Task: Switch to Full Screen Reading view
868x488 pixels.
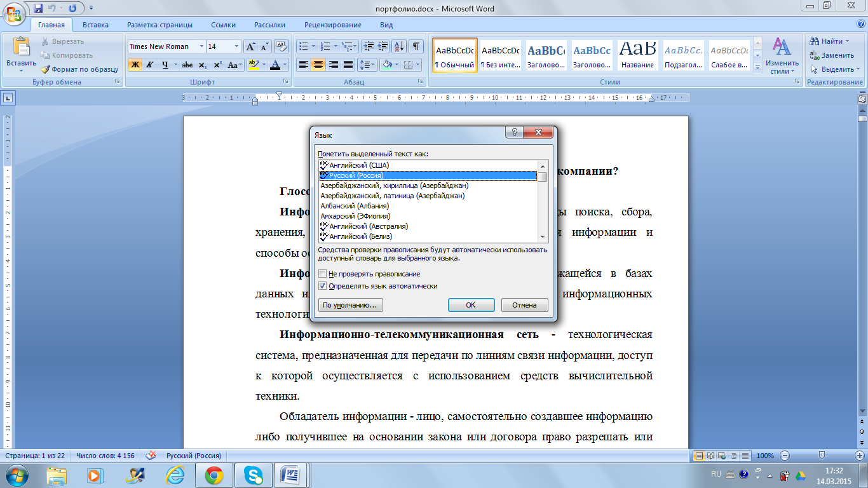Action: click(709, 456)
